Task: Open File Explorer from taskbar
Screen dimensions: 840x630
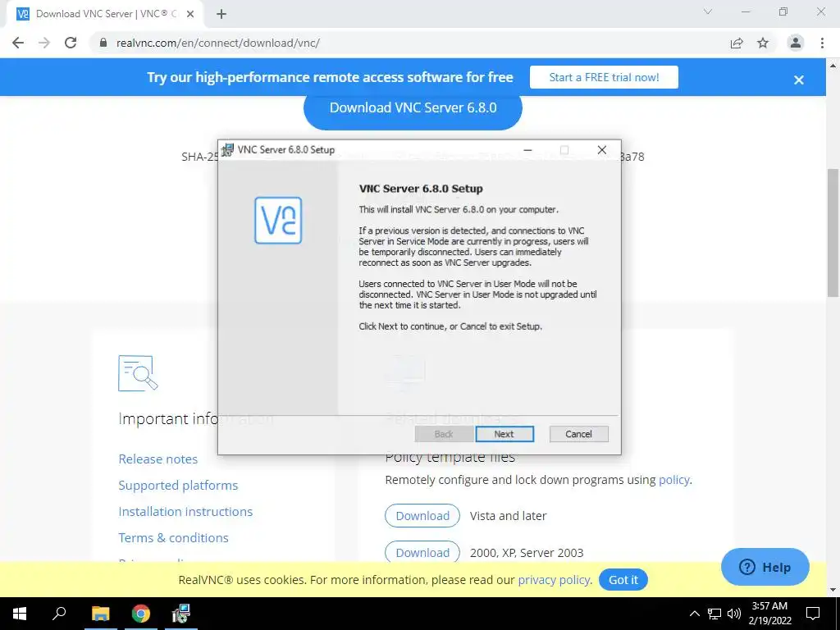Action: [100, 614]
